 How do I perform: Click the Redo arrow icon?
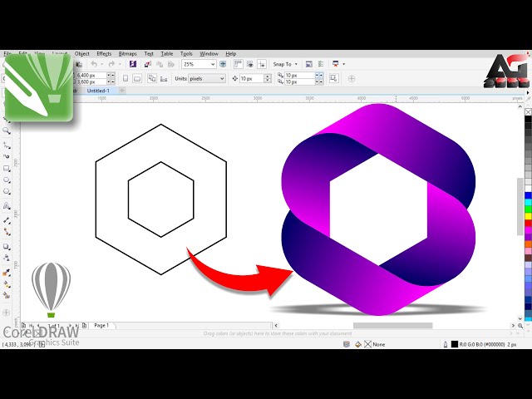111,64
